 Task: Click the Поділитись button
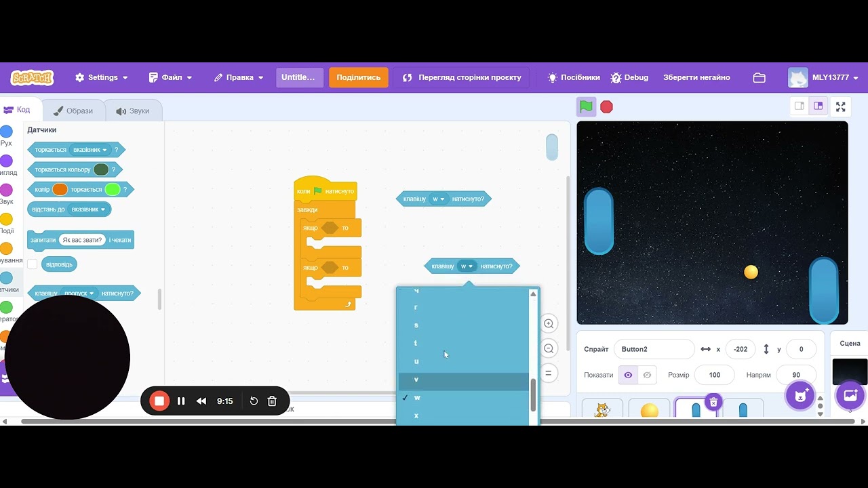click(359, 77)
